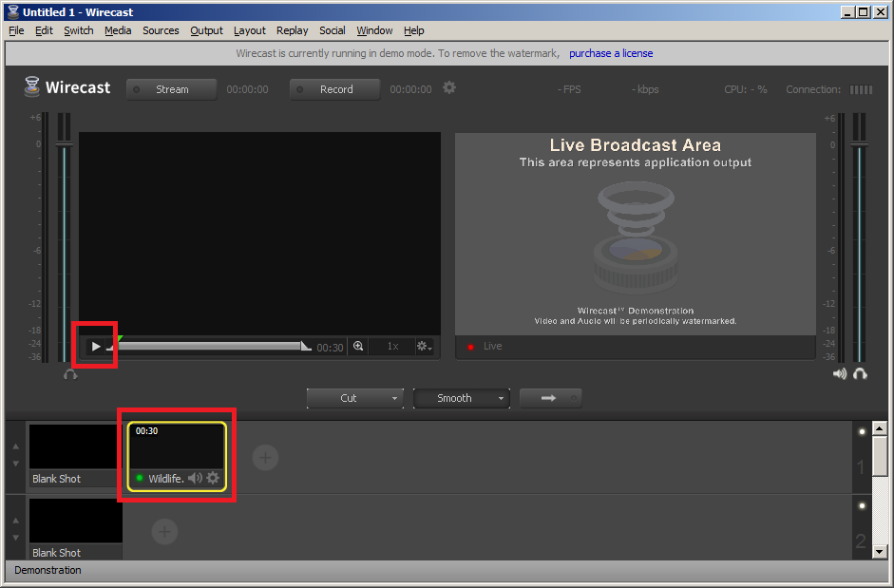Viewport: 894px width, 588px height.
Task: Move layer 1 up with the arrow
Action: tap(16, 446)
